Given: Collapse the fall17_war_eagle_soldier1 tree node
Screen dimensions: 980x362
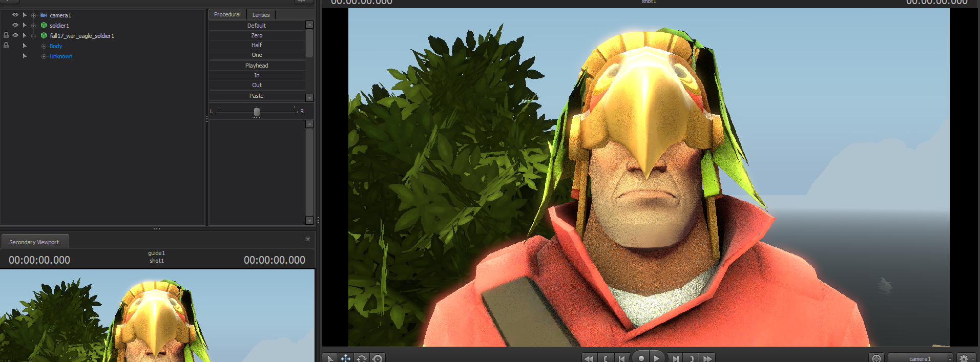Looking at the screenshot, I should [x=34, y=36].
